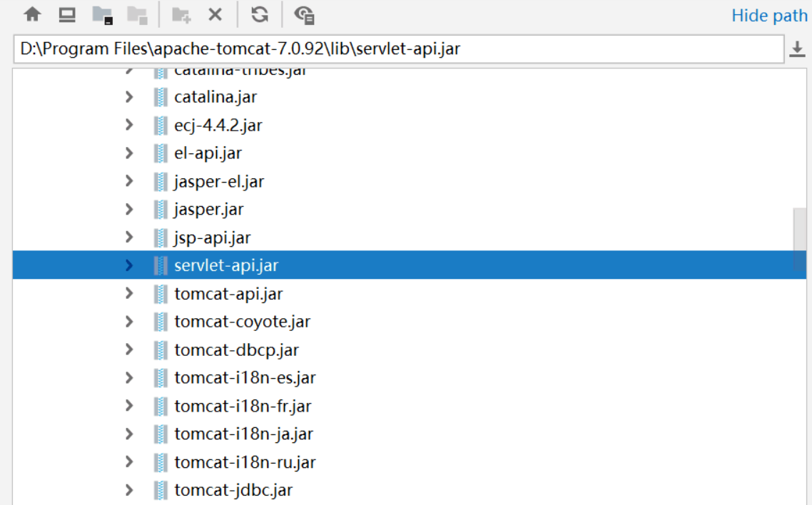
Task: Click the tomcat-jdbc.jar archive icon
Action: coord(161,490)
